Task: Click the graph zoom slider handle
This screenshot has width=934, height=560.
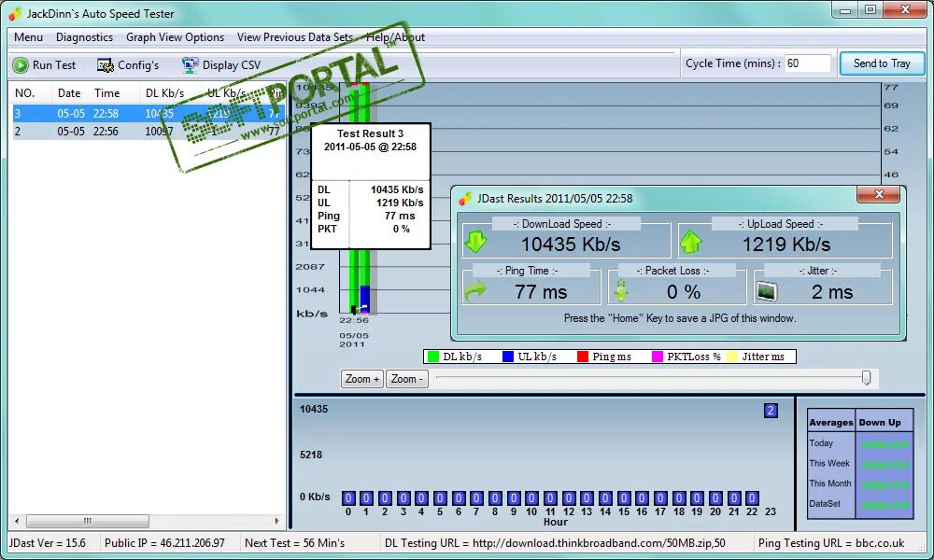Action: point(866,377)
